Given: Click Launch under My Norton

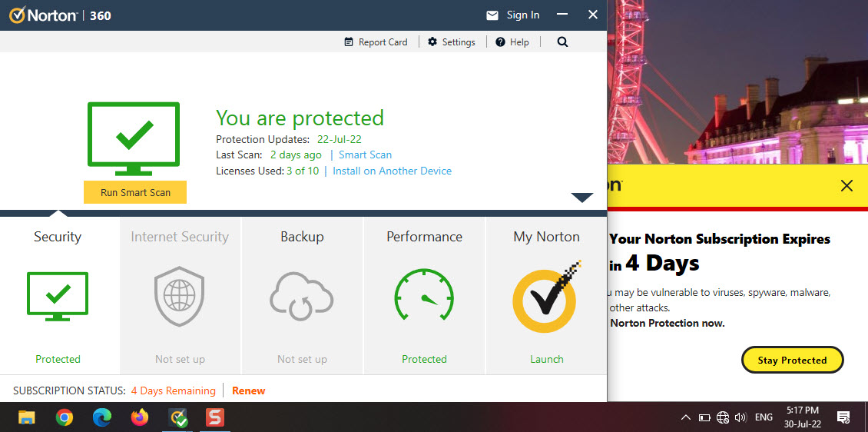Looking at the screenshot, I should pyautogui.click(x=546, y=360).
